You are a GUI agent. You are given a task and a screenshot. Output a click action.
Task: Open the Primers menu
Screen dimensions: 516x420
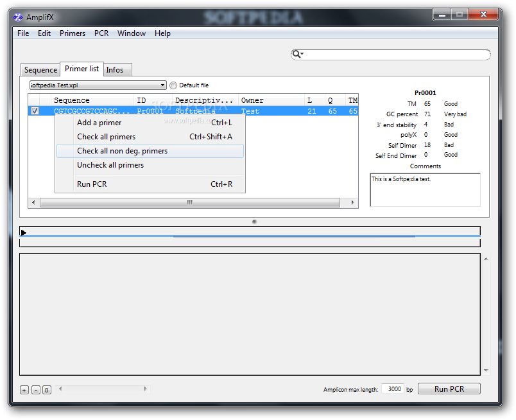73,33
